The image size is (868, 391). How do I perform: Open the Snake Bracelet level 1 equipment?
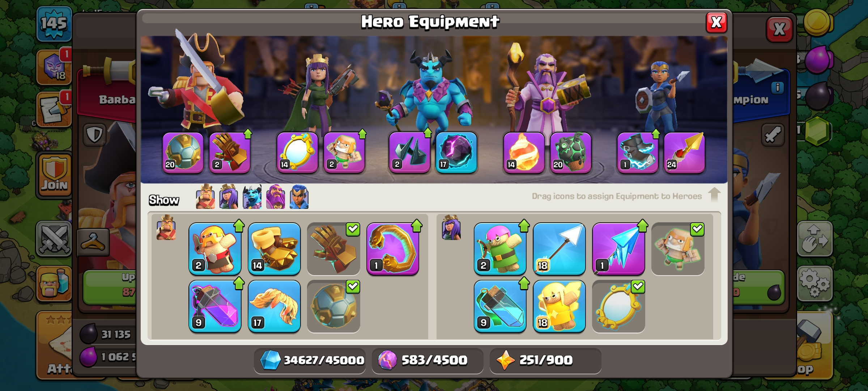point(393,248)
